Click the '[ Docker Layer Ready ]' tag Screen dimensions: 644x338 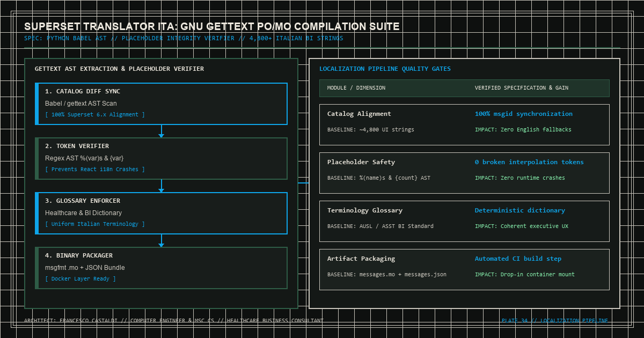80,279
